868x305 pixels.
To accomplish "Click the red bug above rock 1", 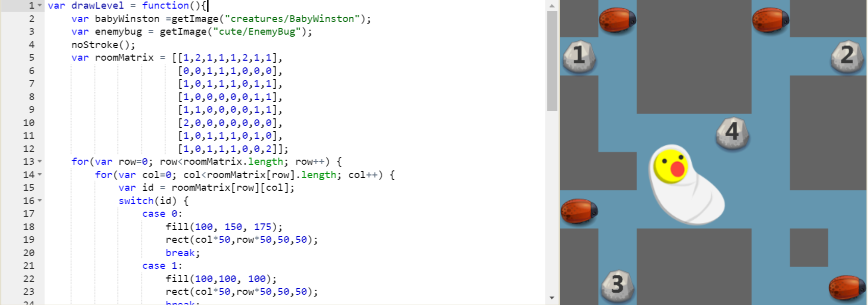I will (x=617, y=20).
